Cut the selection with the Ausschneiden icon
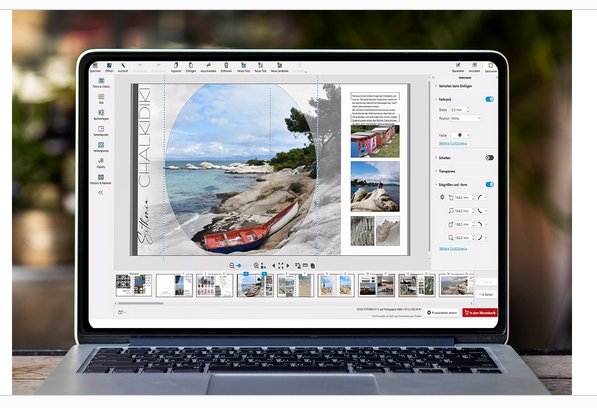 pyautogui.click(x=208, y=67)
